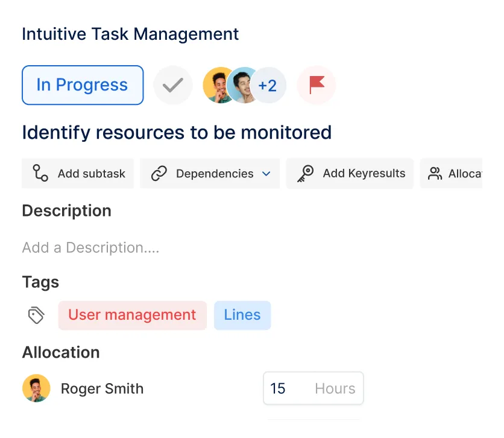Click the In Progress status button
The height and width of the screenshot is (438, 504).
click(x=82, y=84)
